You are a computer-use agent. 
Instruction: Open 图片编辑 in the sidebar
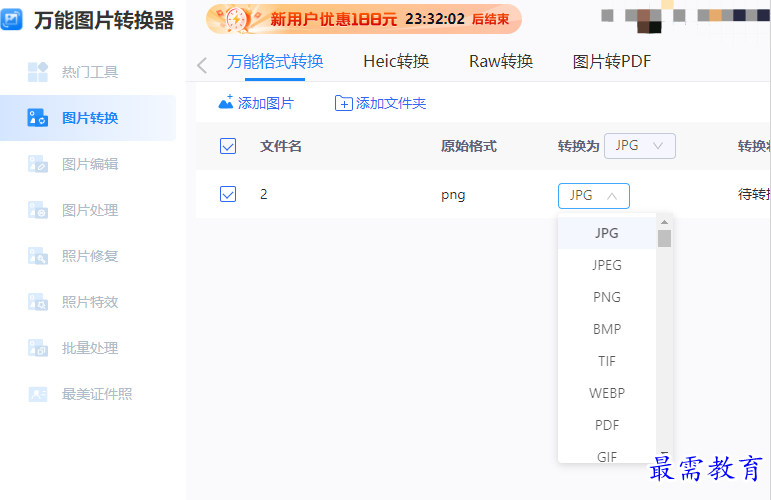pos(88,164)
